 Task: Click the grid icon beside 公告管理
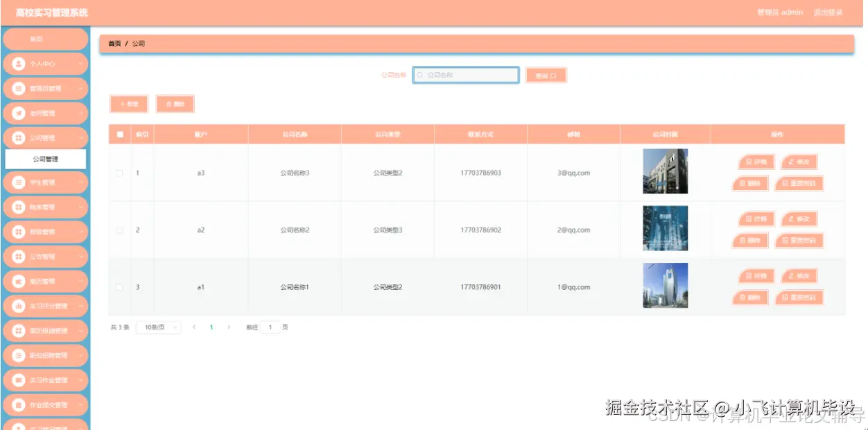(x=19, y=257)
